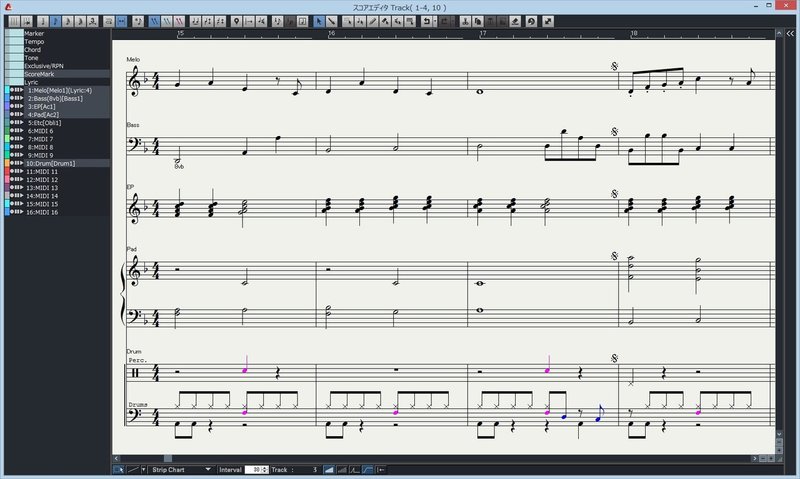Click the circular refresh icon in toolbar

(x=531, y=21)
